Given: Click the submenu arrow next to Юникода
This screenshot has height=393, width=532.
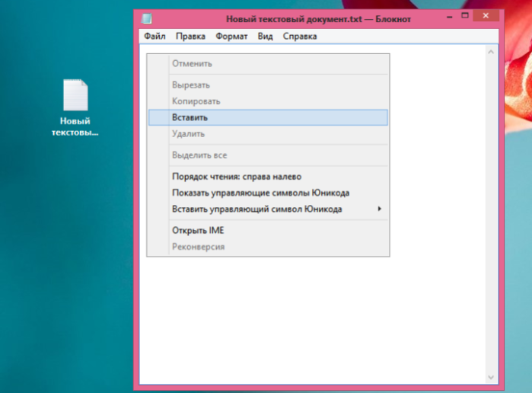Looking at the screenshot, I should pyautogui.click(x=380, y=209).
